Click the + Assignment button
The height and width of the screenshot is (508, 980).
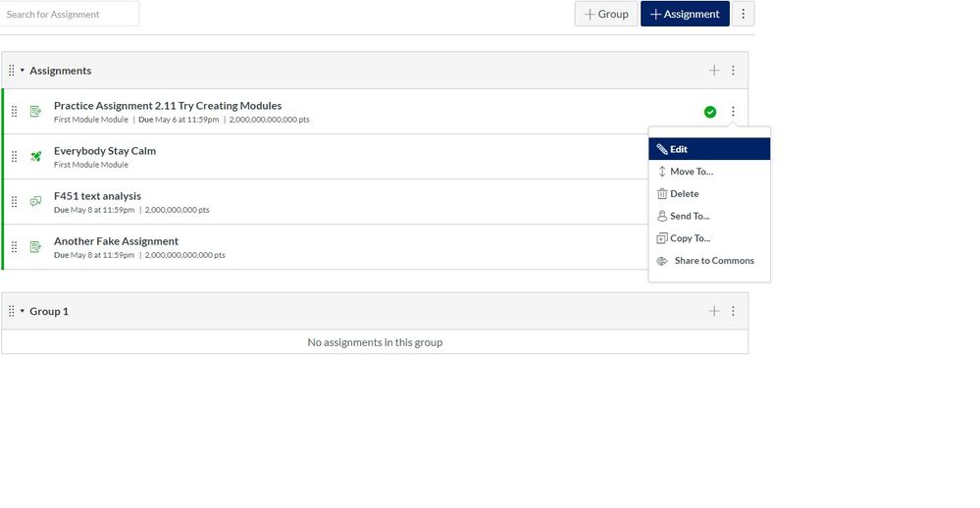pyautogui.click(x=685, y=14)
